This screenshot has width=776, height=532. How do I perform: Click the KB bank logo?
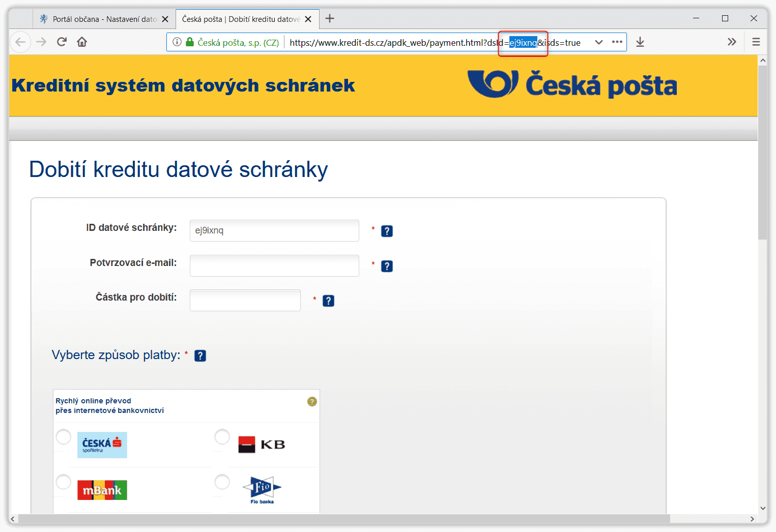click(x=262, y=445)
